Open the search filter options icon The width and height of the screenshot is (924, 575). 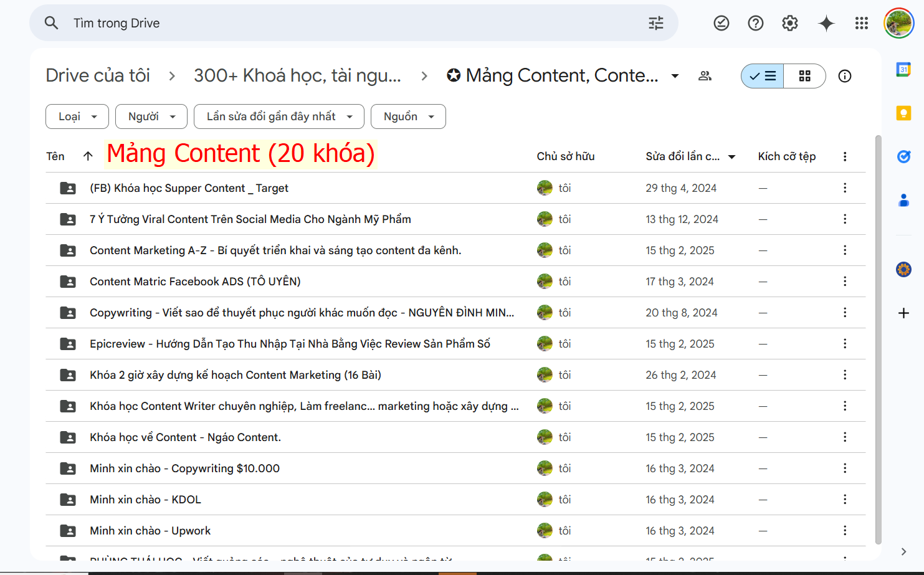point(656,23)
